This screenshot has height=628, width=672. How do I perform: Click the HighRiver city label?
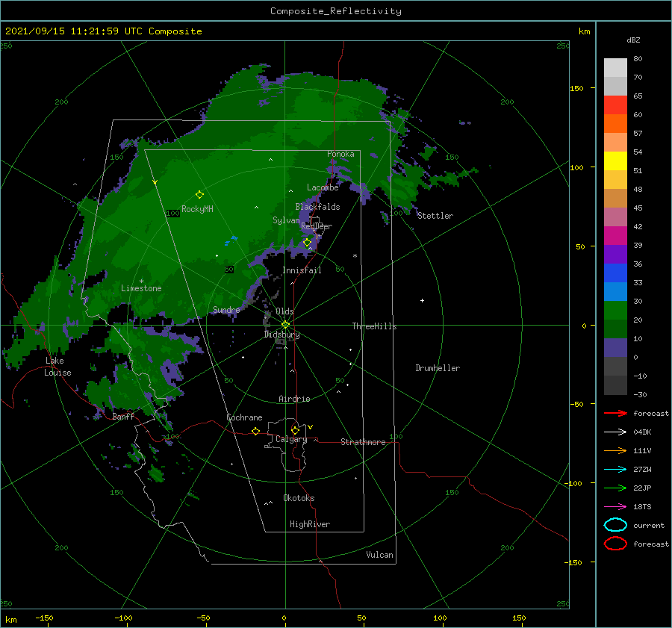click(310, 524)
